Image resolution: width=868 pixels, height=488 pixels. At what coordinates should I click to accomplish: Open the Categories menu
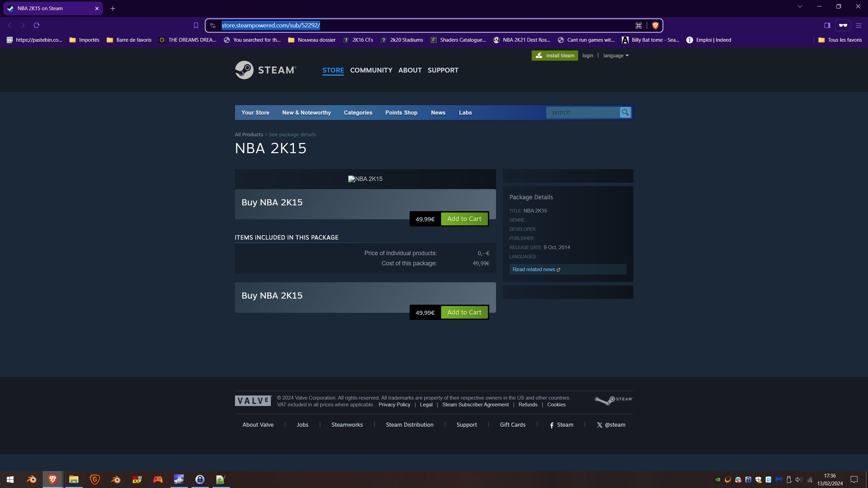pyautogui.click(x=358, y=113)
